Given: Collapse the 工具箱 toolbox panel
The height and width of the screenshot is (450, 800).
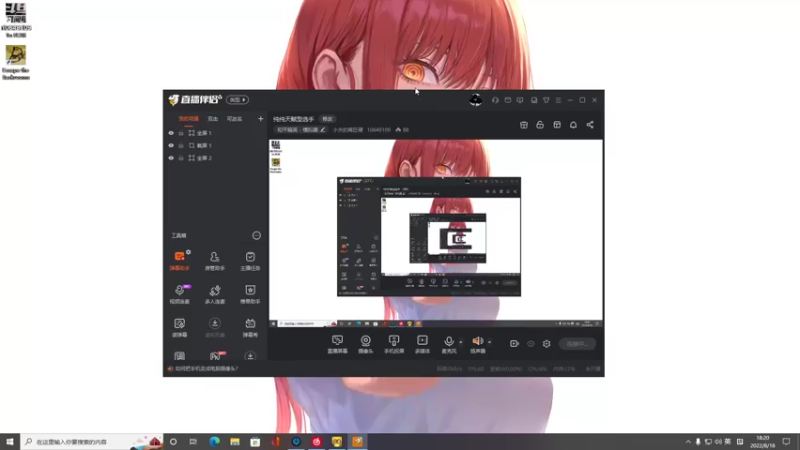Looking at the screenshot, I should (x=256, y=235).
